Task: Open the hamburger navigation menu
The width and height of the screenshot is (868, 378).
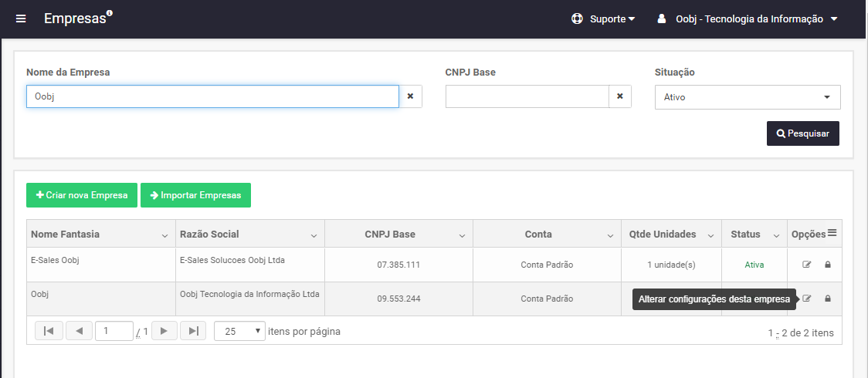Action: point(21,19)
